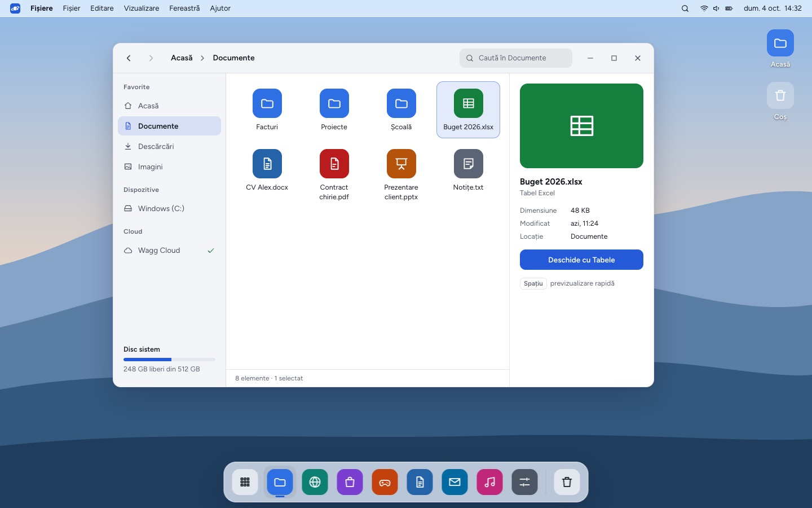This screenshot has width=812, height=508.
Task: Click the Disc sistem storage usage bar
Action: coord(169,360)
